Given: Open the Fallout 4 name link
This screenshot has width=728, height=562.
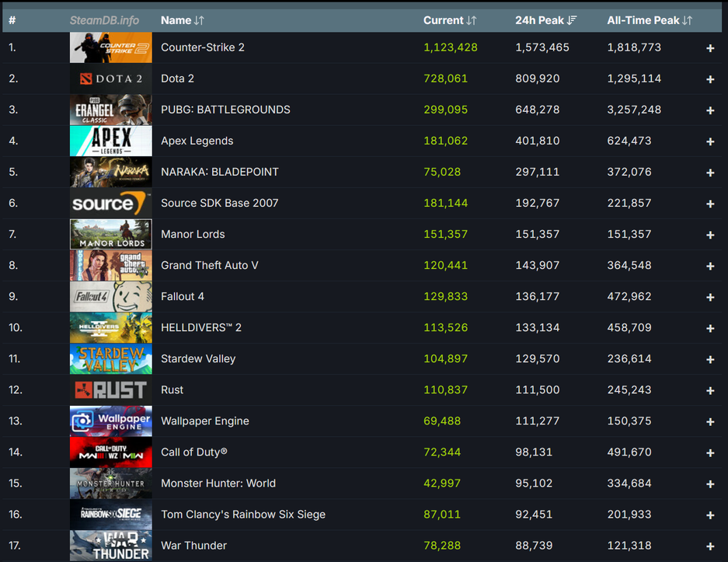Looking at the screenshot, I should 183,296.
